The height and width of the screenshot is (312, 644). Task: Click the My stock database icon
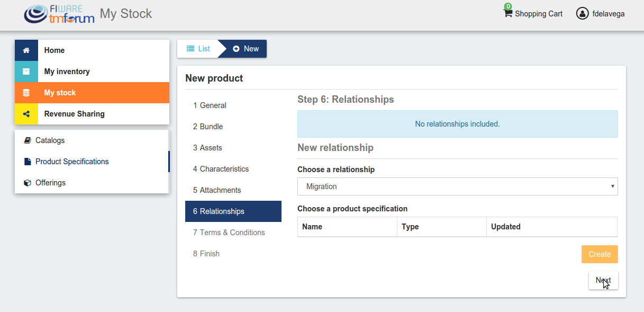click(26, 93)
